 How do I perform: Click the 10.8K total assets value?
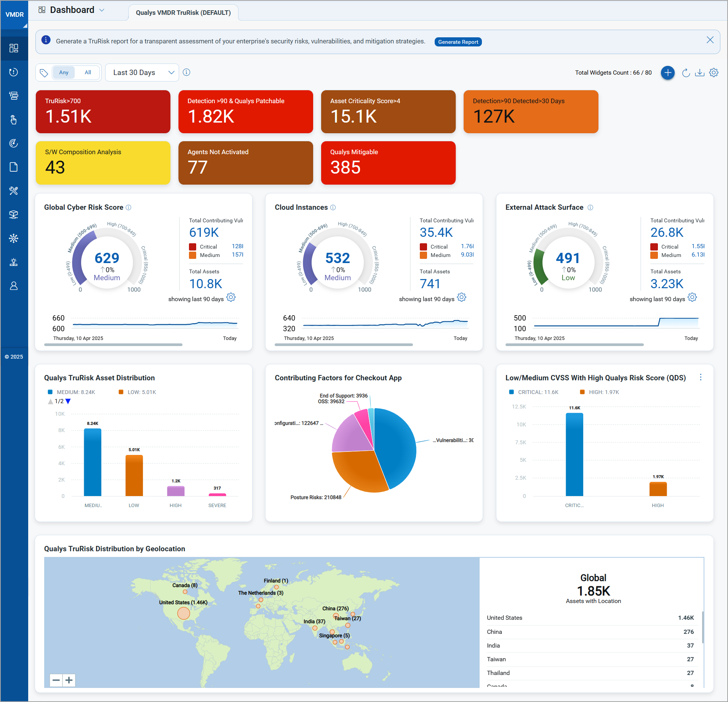(206, 284)
